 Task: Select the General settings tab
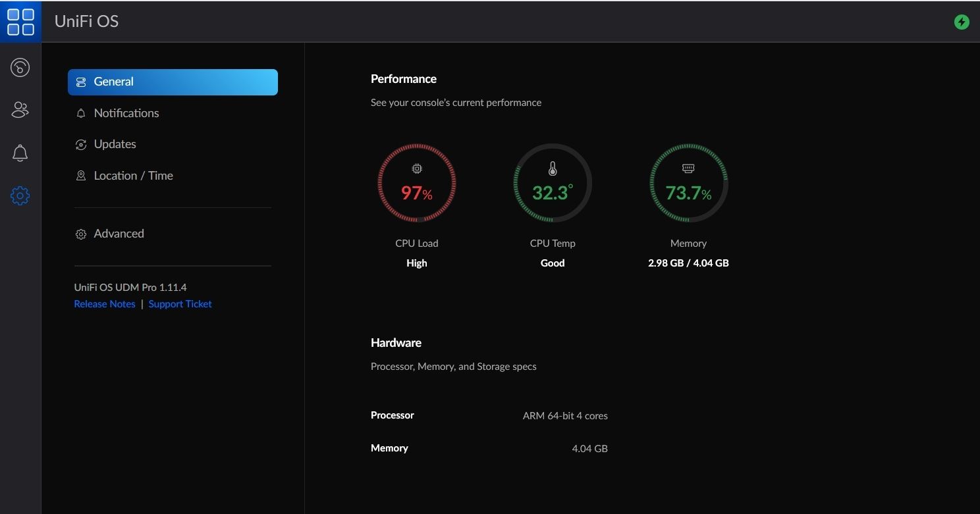(x=173, y=82)
